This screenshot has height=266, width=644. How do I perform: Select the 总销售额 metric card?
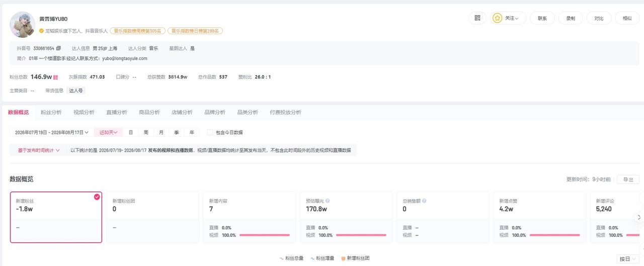tap(442, 217)
